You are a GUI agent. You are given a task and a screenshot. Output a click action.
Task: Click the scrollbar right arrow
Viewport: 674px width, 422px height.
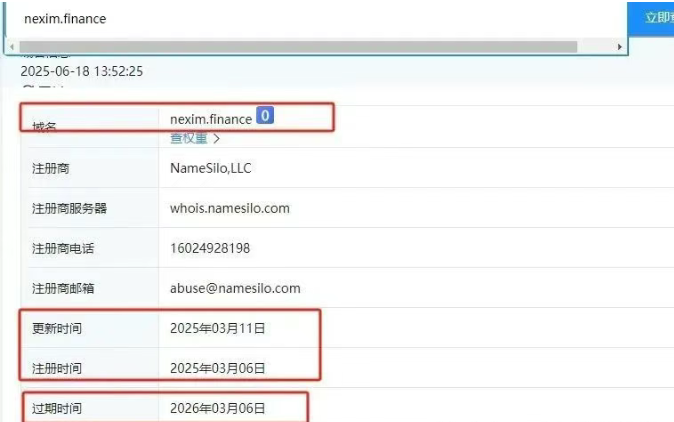pos(620,47)
